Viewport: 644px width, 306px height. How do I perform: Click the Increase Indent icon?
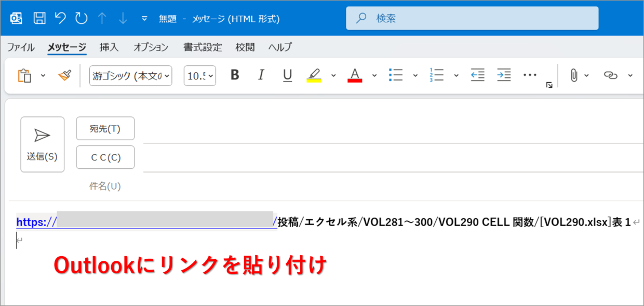pos(504,75)
